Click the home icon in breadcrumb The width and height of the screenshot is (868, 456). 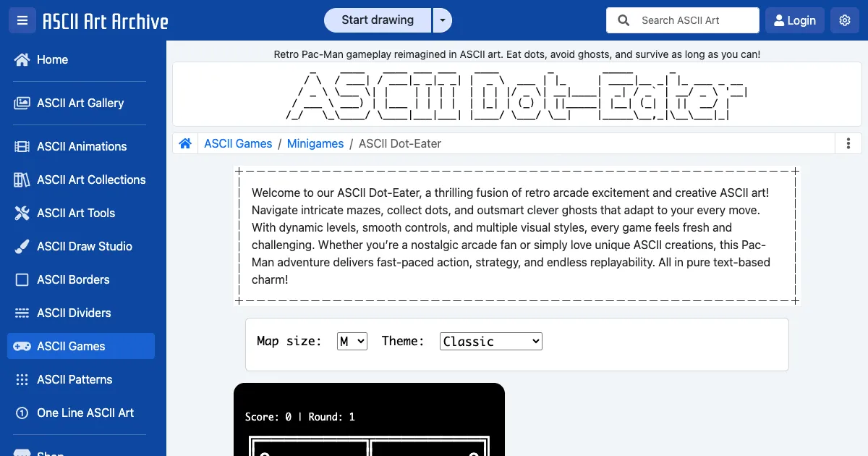click(x=185, y=143)
